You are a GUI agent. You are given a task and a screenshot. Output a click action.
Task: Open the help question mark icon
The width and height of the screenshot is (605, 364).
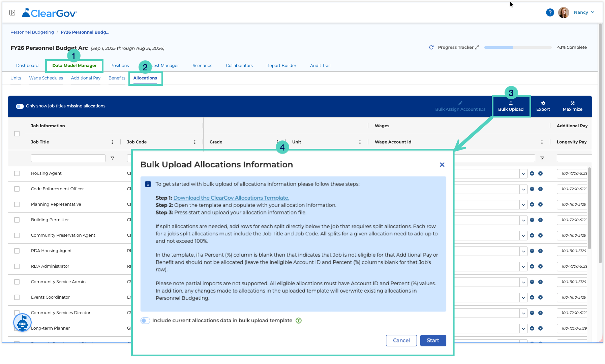click(x=550, y=12)
